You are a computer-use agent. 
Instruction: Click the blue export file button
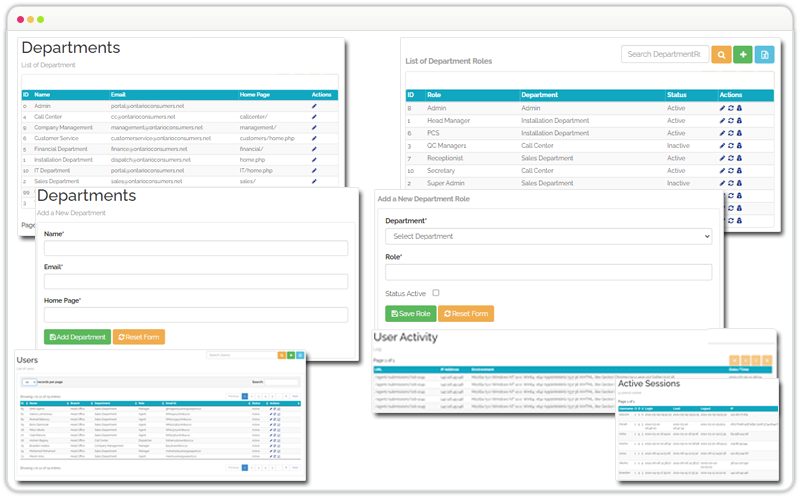[x=765, y=55]
